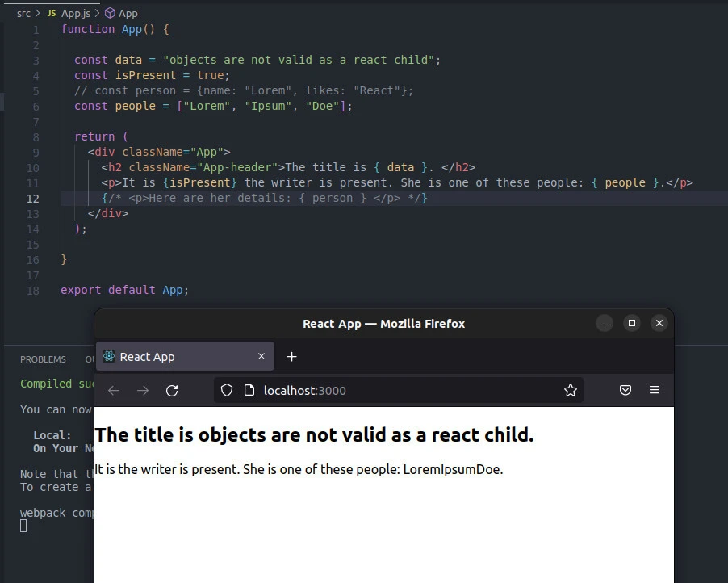Click the Save to Pocket icon
Screen dimensions: 728x583
tap(625, 391)
